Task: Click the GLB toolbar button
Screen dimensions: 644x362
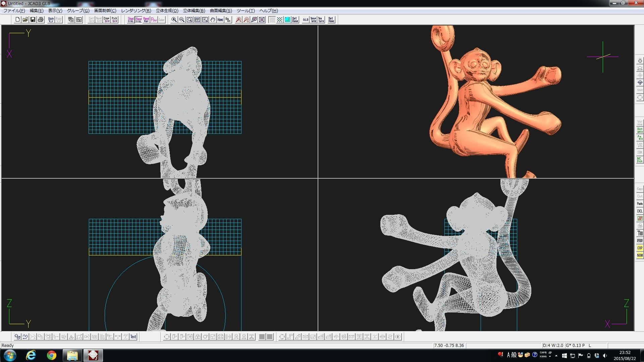Action: pyautogui.click(x=306, y=20)
